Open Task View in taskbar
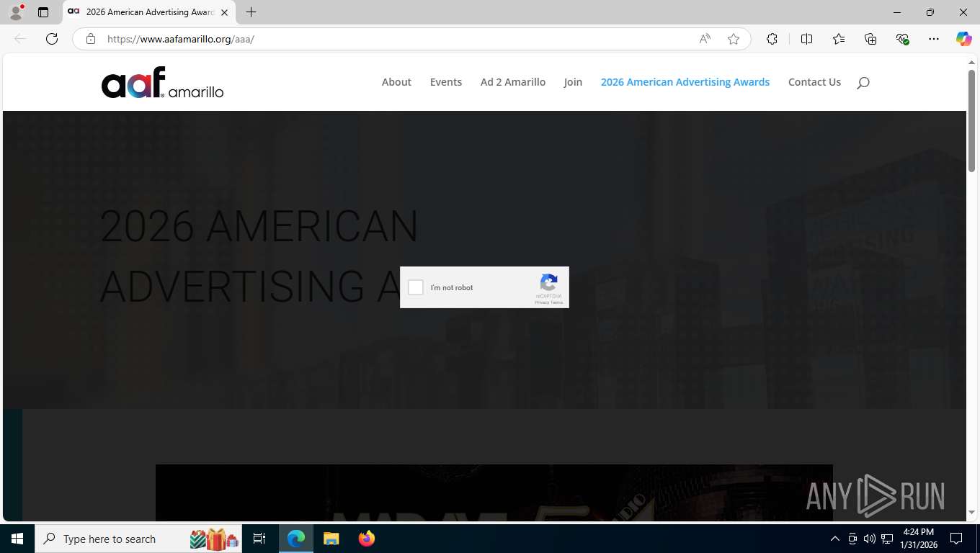This screenshot has height=553, width=980. pos(259,539)
